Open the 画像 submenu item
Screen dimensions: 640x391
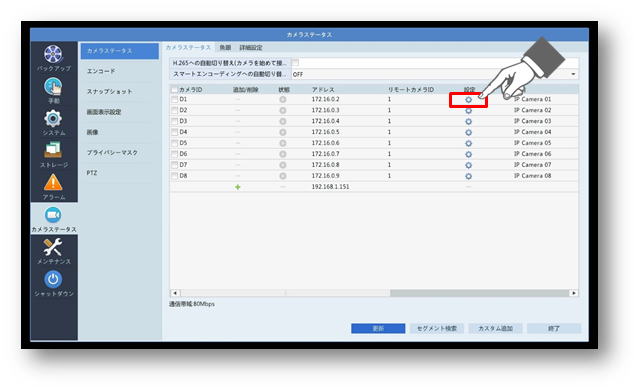point(92,132)
